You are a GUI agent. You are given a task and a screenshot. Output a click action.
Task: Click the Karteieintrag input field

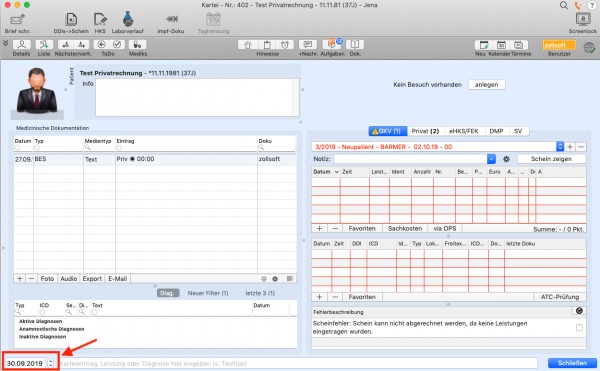[x=298, y=363]
